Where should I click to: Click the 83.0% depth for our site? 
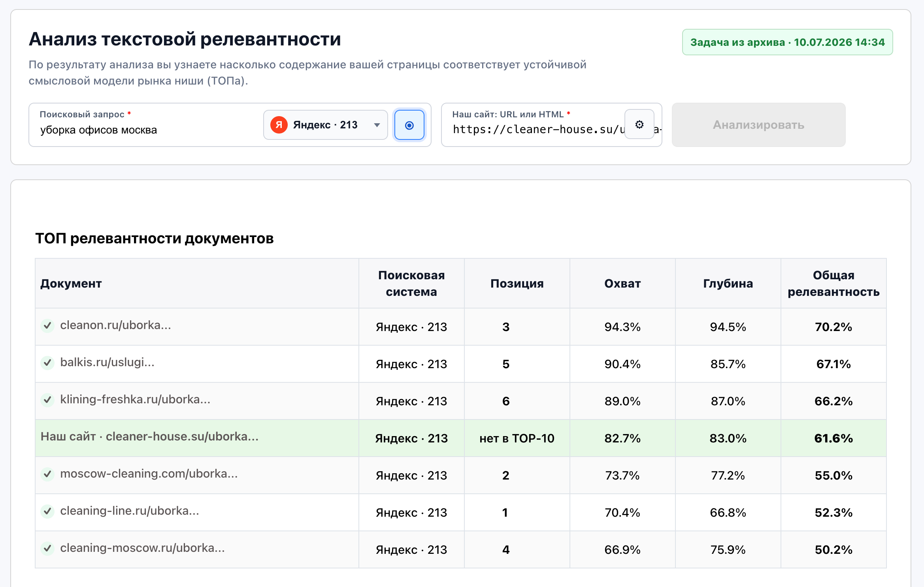coord(728,438)
